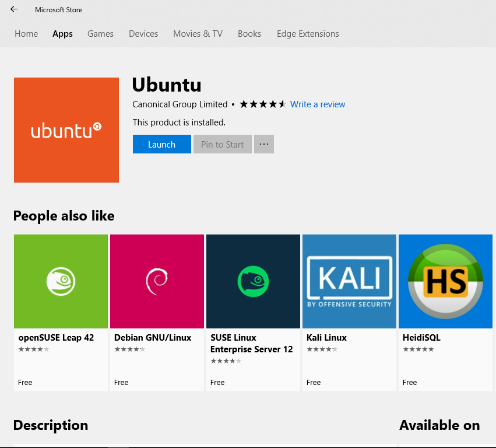Click the back arrow icon
Viewport: 496px width, 448px height.
(x=13, y=9)
